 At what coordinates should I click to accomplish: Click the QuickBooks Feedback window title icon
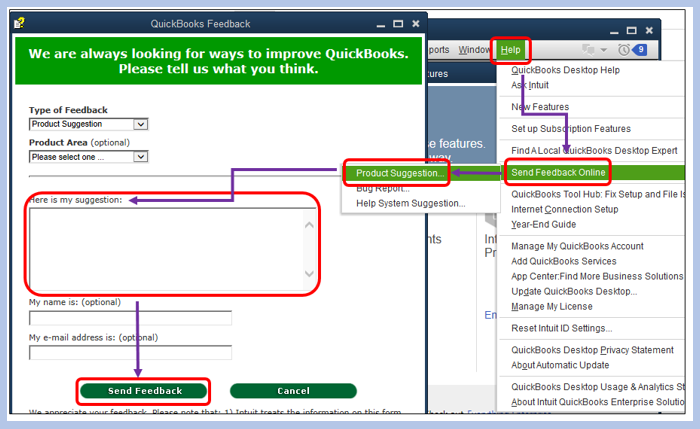[19, 23]
